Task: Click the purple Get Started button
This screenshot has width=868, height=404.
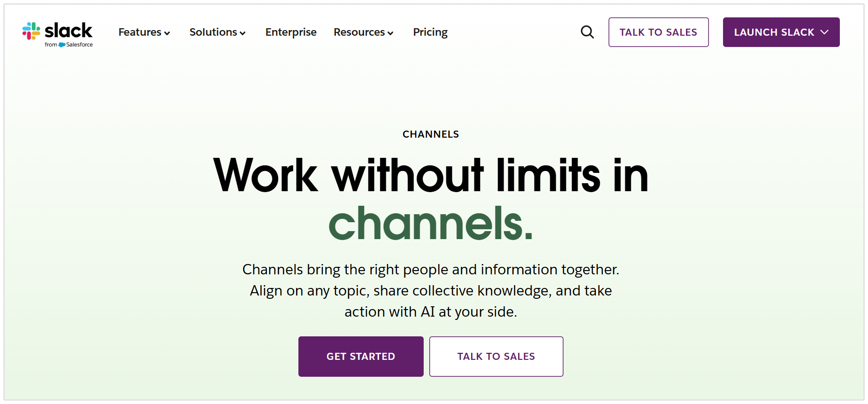Action: (361, 356)
